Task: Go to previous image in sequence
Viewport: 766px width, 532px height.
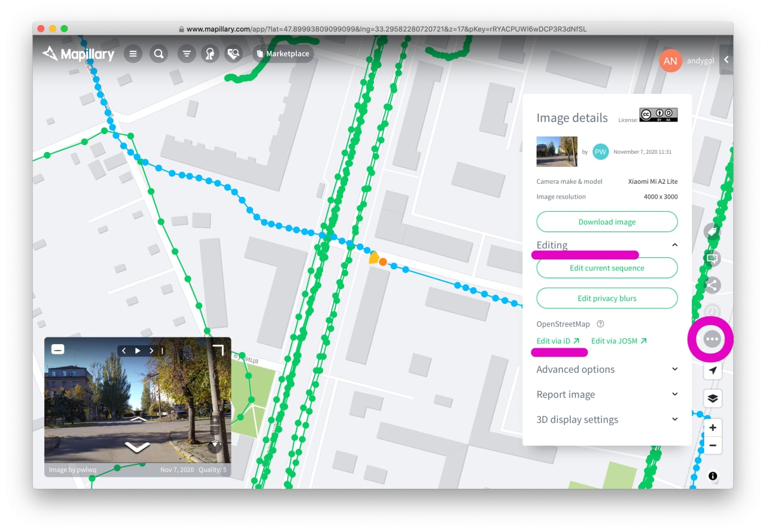Action: [124, 351]
